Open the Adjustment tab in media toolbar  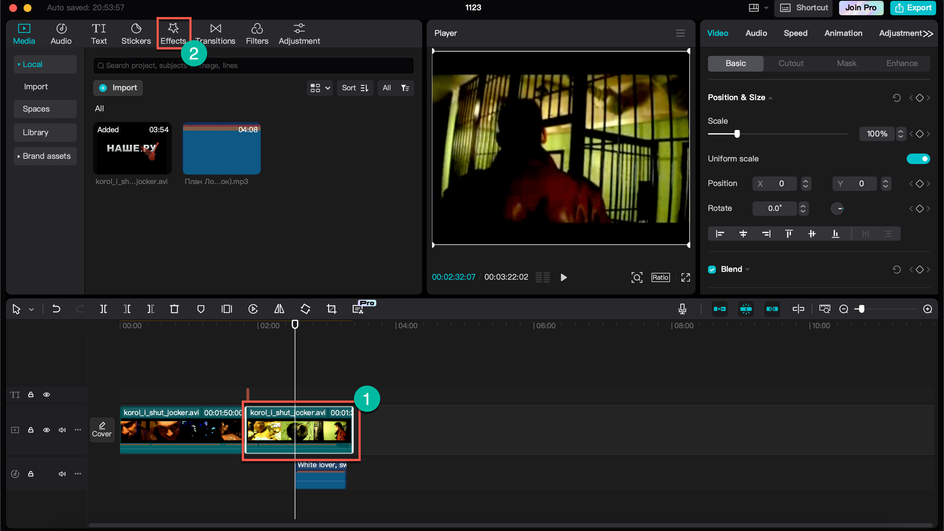point(299,34)
